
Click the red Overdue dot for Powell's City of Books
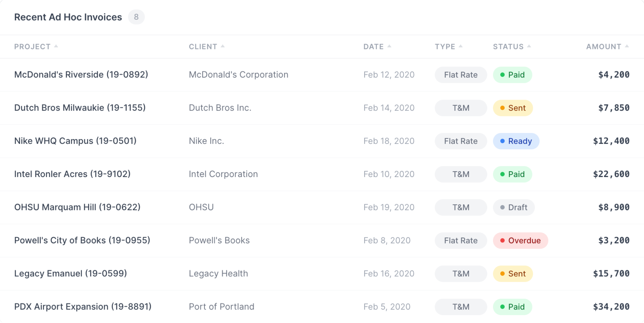coord(503,240)
